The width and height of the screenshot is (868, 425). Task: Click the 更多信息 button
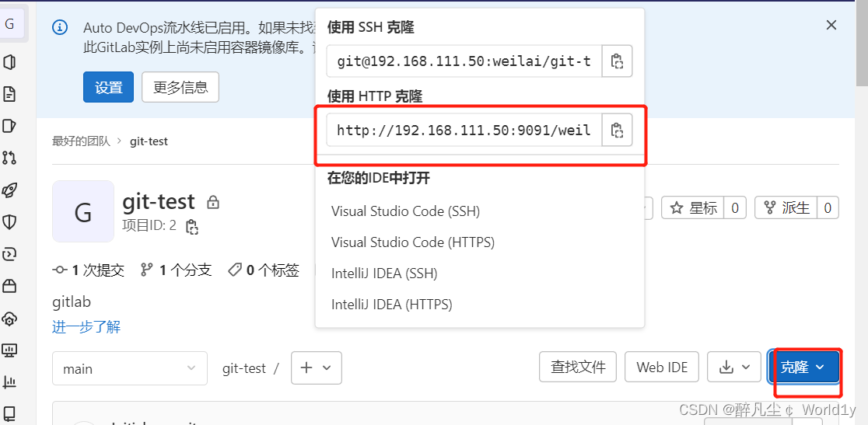(x=180, y=87)
